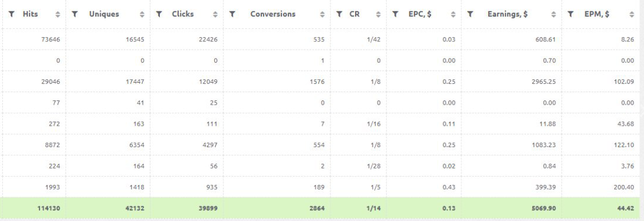Open the filter for the Uniques column

[75, 14]
